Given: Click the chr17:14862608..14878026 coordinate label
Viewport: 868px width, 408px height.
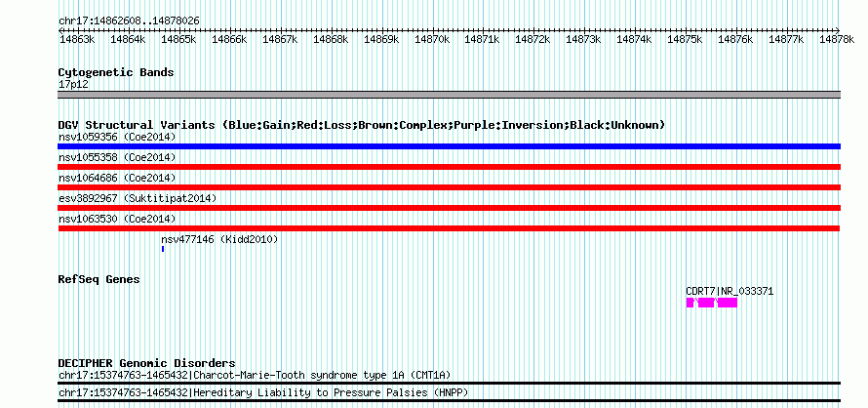Looking at the screenshot, I should [129, 21].
